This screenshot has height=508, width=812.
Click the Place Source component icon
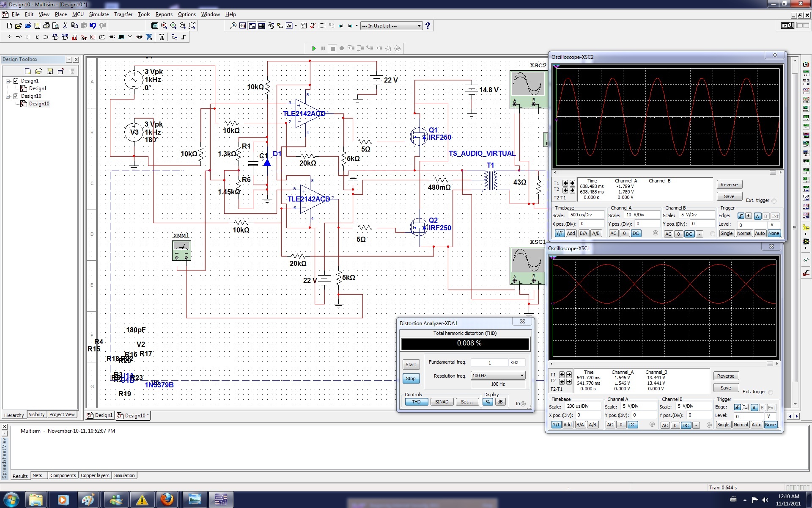tap(9, 37)
